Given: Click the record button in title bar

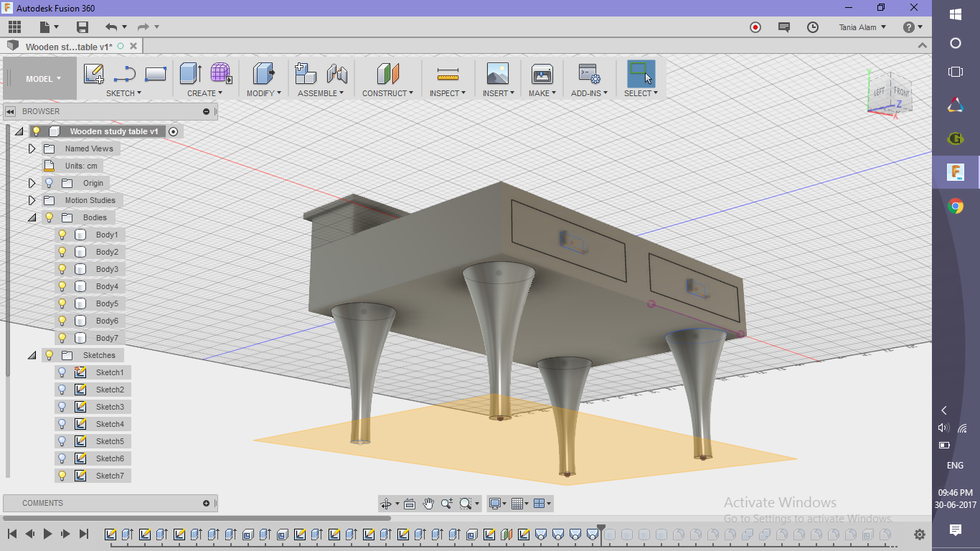Looking at the screenshot, I should (755, 27).
